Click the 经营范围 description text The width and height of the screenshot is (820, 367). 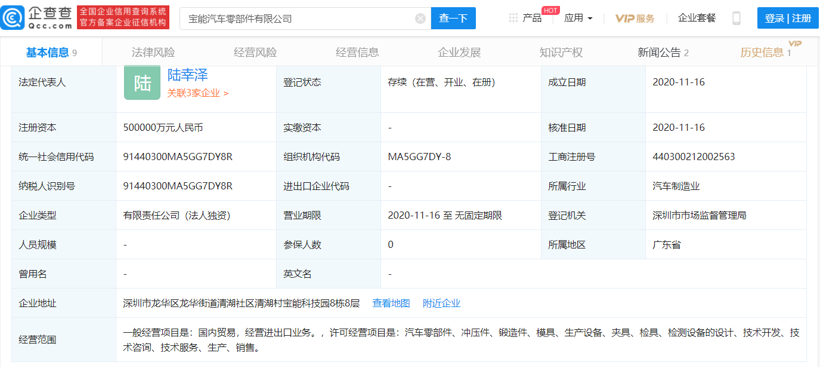click(x=461, y=340)
